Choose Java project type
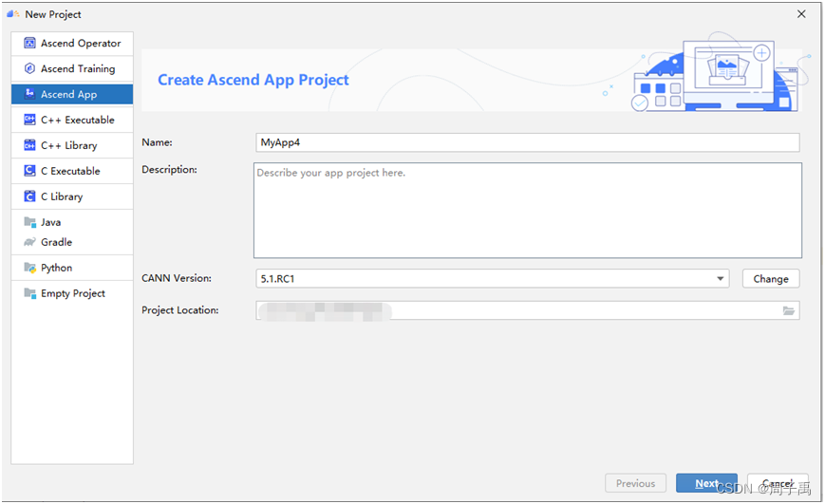 [x=72, y=222]
